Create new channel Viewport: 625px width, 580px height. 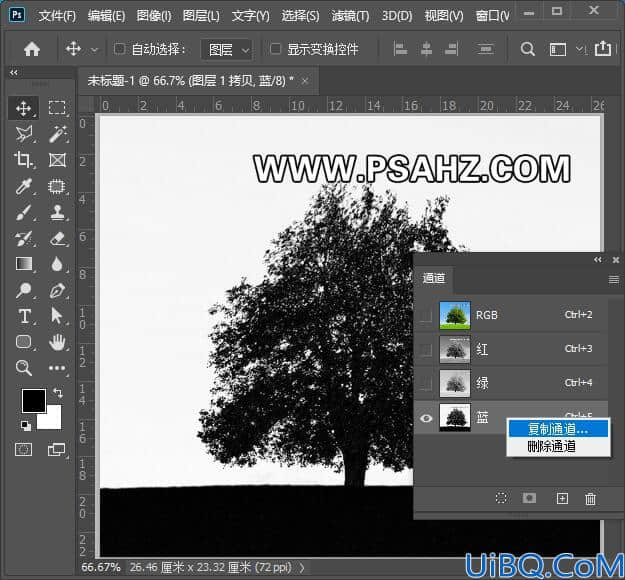pos(562,498)
